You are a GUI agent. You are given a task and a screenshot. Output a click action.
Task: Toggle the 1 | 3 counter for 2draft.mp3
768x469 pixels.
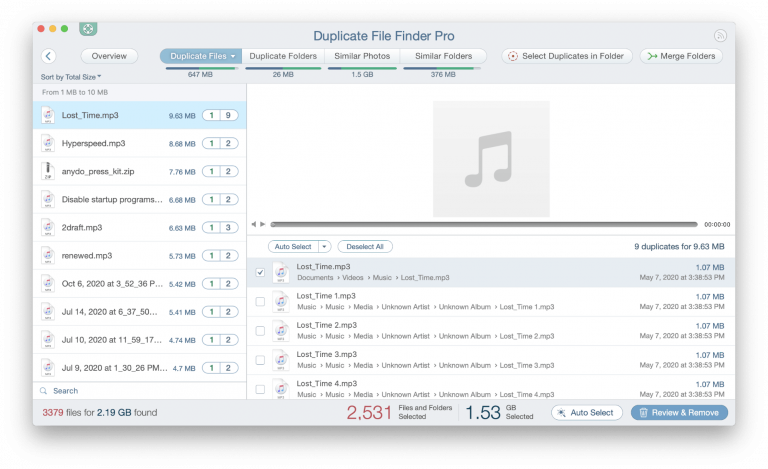point(220,228)
